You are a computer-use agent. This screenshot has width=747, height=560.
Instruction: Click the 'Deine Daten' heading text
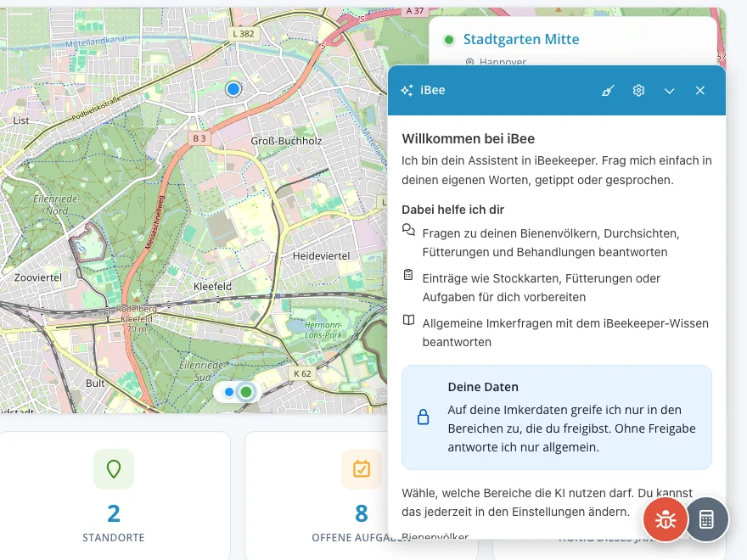pos(483,387)
